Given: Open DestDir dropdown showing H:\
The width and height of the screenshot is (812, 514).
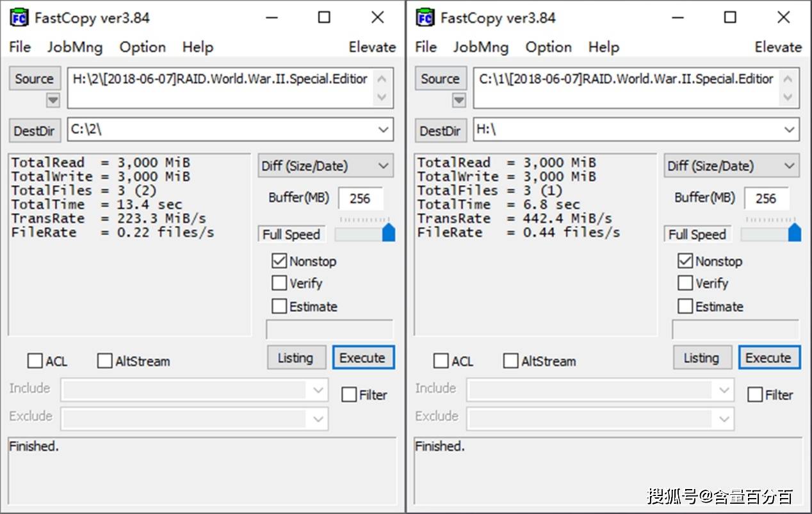Looking at the screenshot, I should click(x=790, y=130).
